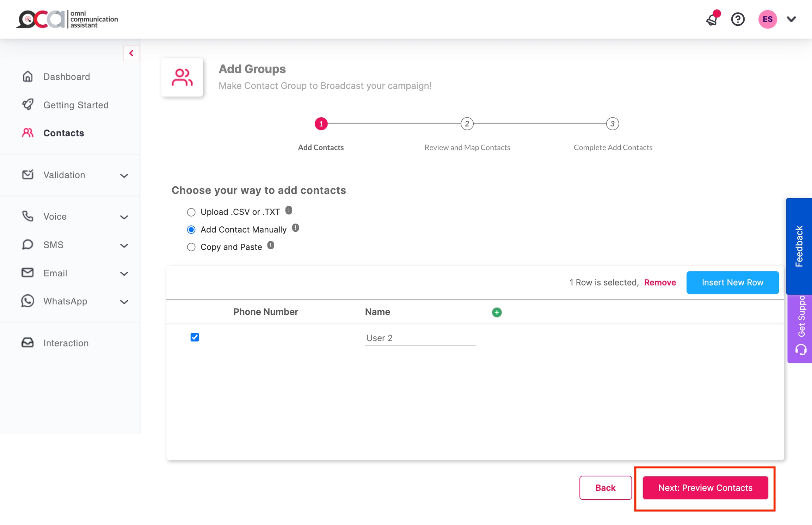Click the Name field containing User 2
Viewport: 812px width, 525px height.
coord(420,338)
